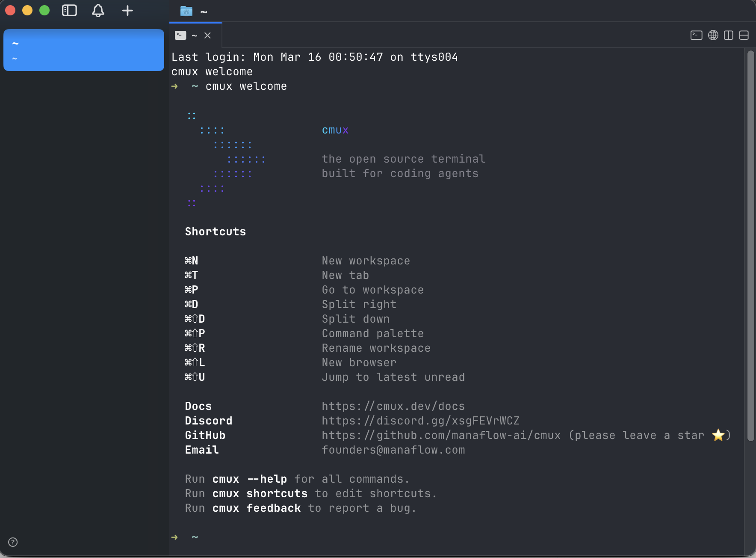Viewport: 756px width, 558px height.
Task: Click the colored 'cmux' logo title
Action: click(x=335, y=130)
